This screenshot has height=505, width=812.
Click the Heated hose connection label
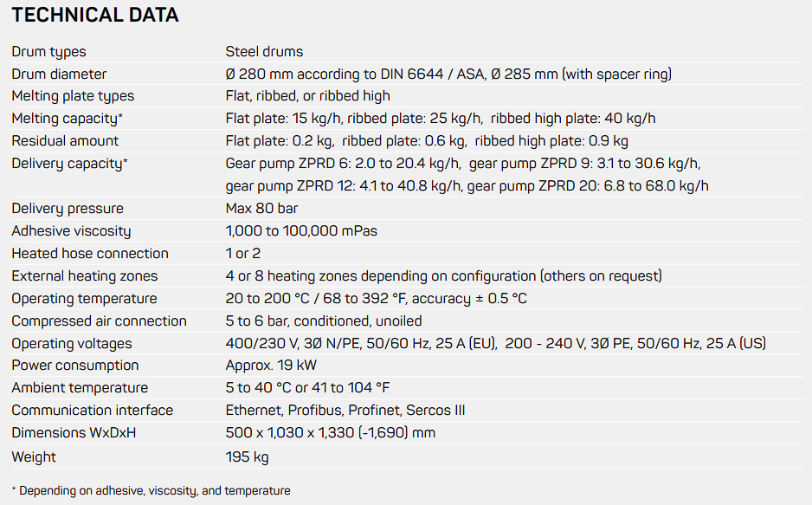point(90,254)
